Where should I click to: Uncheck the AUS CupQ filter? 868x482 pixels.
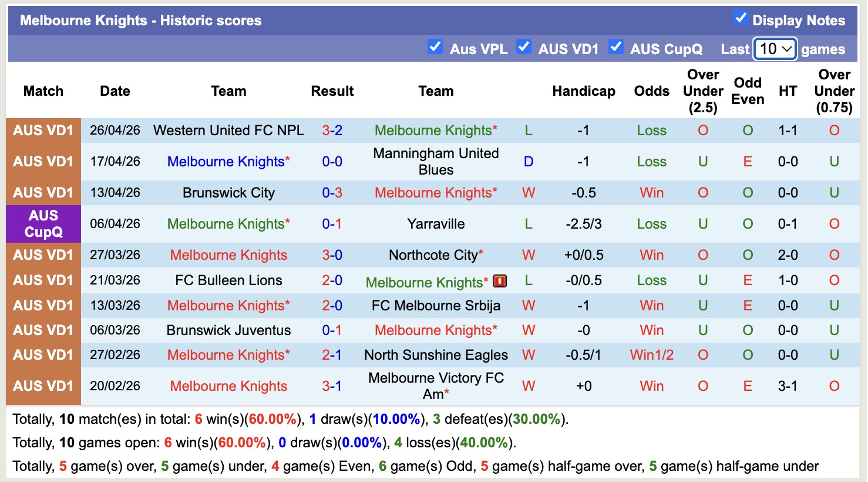(x=616, y=48)
